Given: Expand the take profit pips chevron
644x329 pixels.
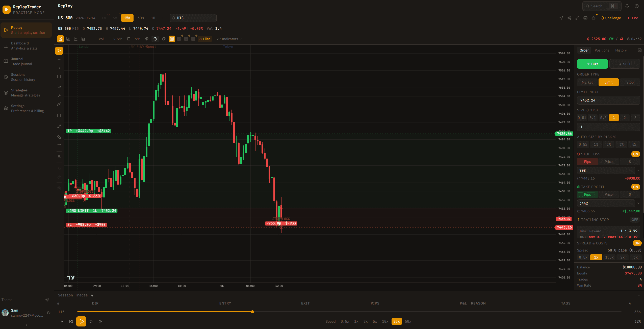Looking at the screenshot, I should click(x=638, y=203).
